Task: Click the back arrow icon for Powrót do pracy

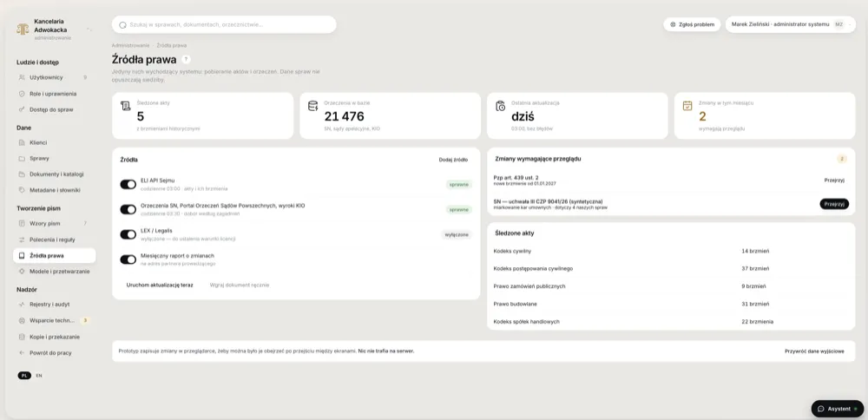Action: point(23,353)
